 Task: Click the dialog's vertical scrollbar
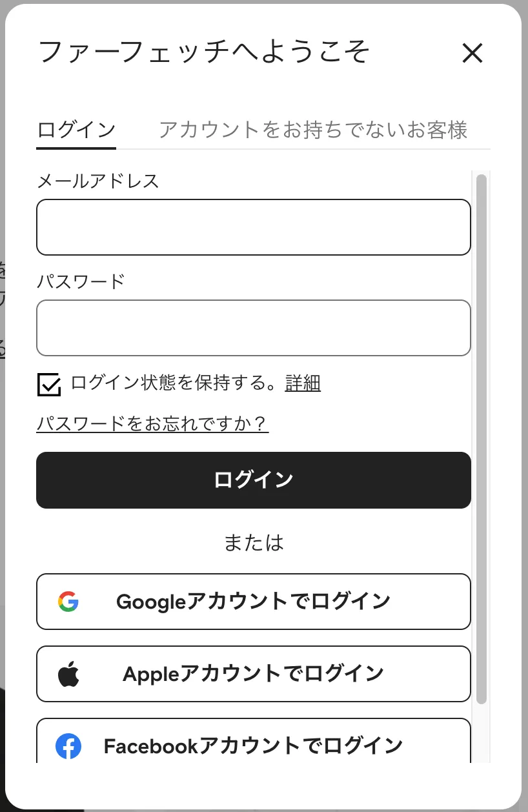[x=481, y=439]
